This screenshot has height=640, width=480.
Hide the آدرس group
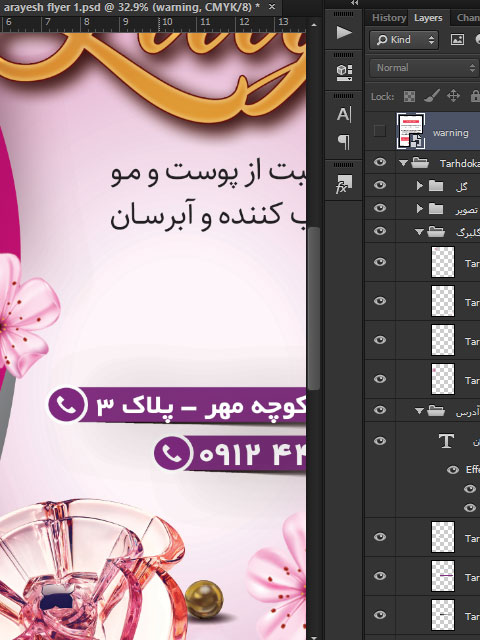tap(380, 410)
